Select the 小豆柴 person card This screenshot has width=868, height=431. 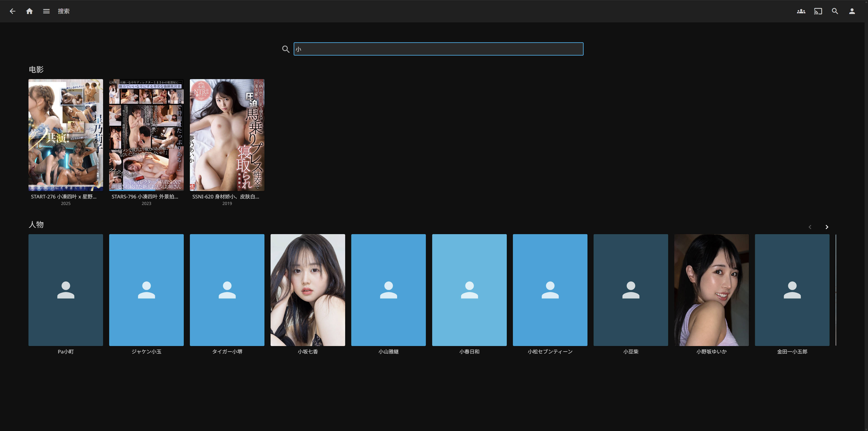coord(630,290)
